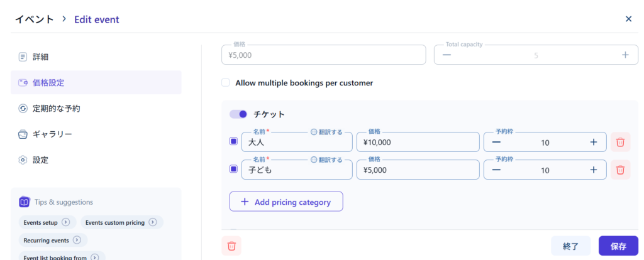This screenshot has height=260, width=644.
Task: Save the event with 保存
Action: tap(618, 246)
